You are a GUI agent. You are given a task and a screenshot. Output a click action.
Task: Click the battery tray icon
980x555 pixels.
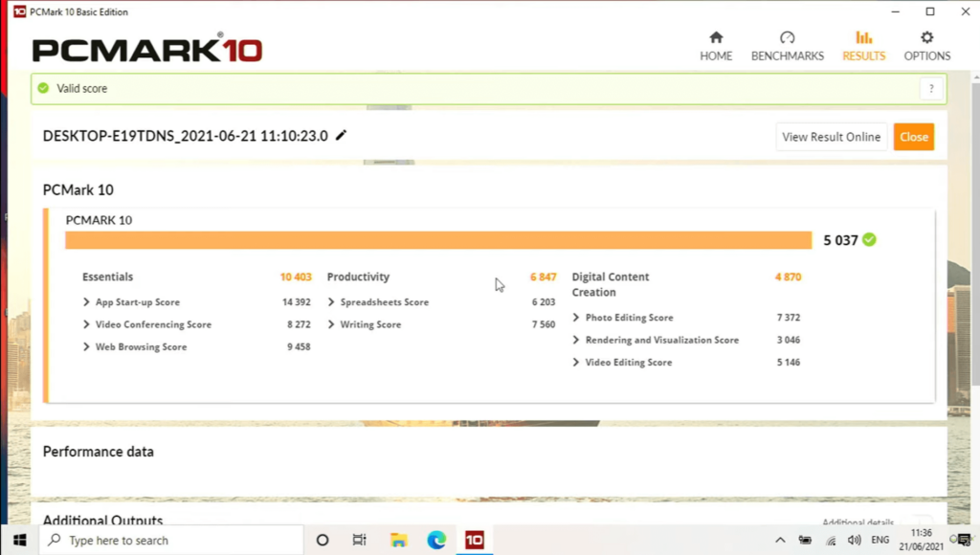(805, 540)
